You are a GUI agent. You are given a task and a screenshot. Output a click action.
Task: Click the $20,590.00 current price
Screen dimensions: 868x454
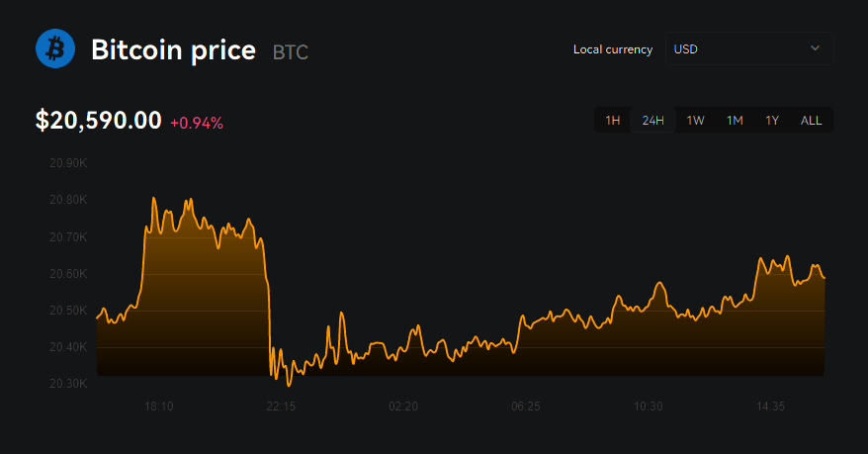click(98, 121)
